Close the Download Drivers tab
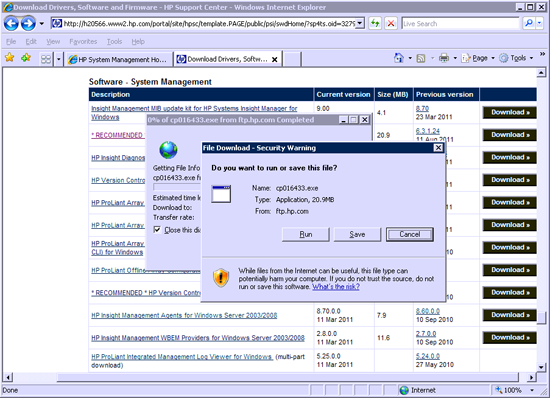 (275, 59)
